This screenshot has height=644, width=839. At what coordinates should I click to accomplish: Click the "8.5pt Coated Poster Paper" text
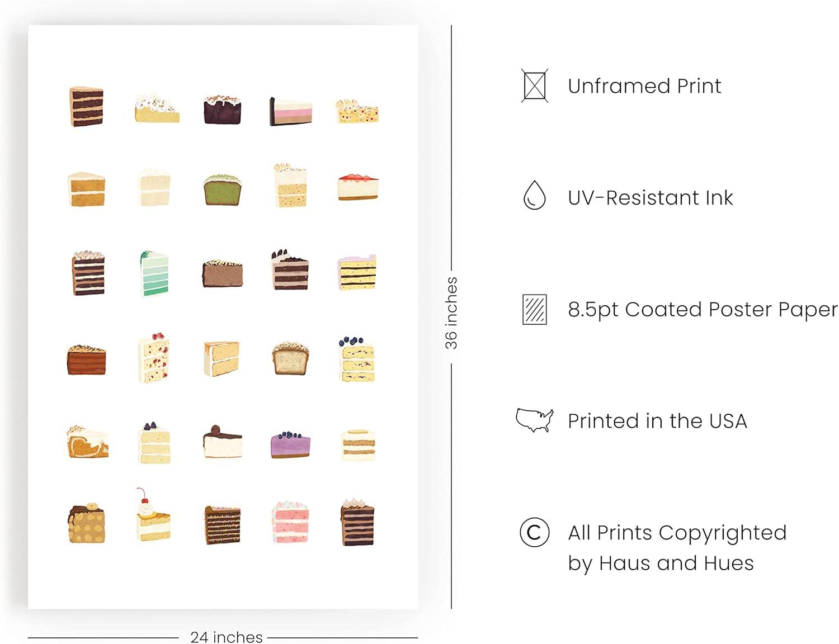703,309
